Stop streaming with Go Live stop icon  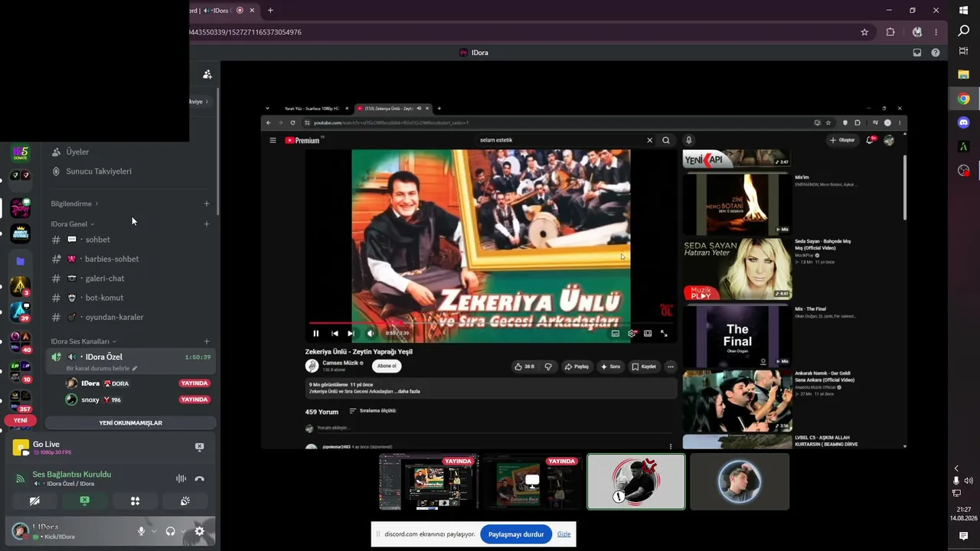pos(199,447)
